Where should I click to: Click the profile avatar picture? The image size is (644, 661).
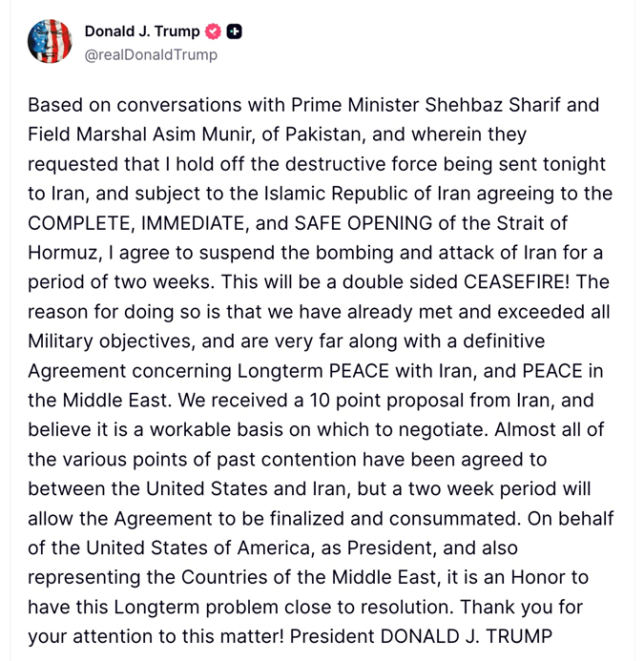pos(50,42)
